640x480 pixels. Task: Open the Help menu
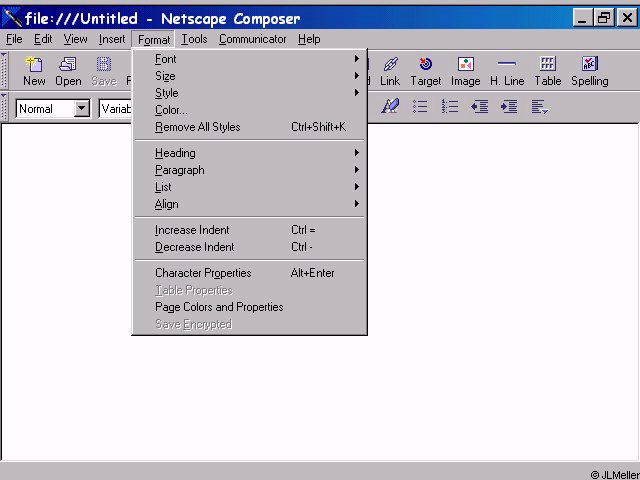tap(309, 39)
